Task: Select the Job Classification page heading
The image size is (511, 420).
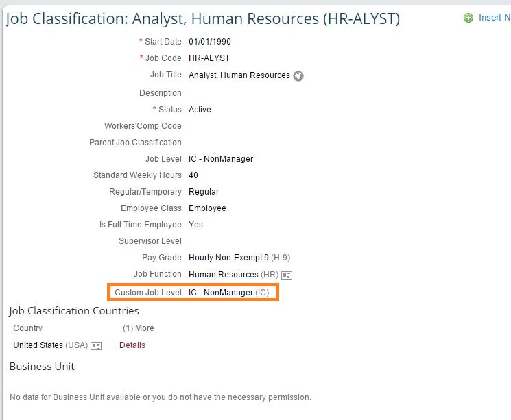Action: 203,19
